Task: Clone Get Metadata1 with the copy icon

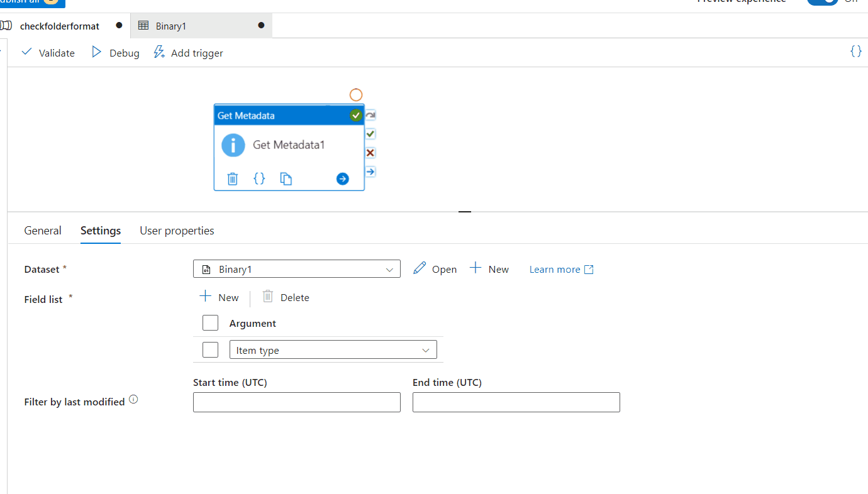Action: coord(286,178)
